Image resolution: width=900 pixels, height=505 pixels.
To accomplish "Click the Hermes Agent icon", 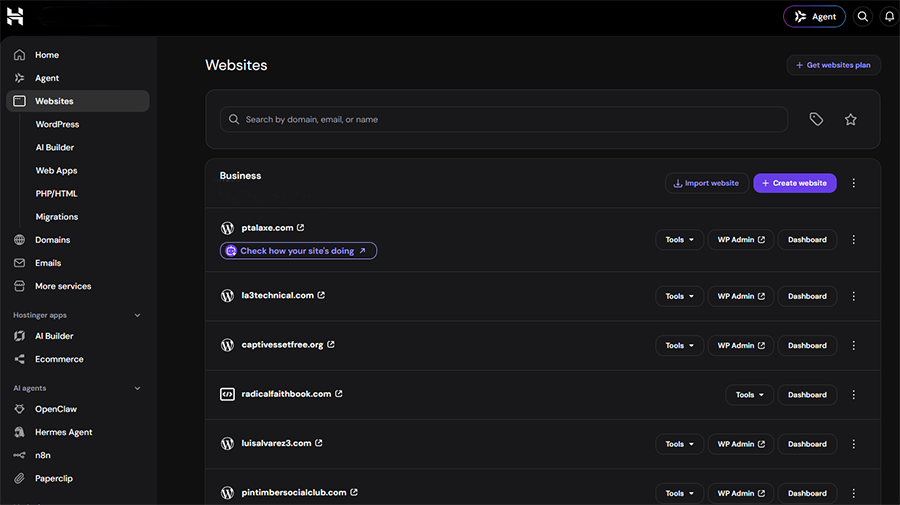I will pyautogui.click(x=20, y=432).
